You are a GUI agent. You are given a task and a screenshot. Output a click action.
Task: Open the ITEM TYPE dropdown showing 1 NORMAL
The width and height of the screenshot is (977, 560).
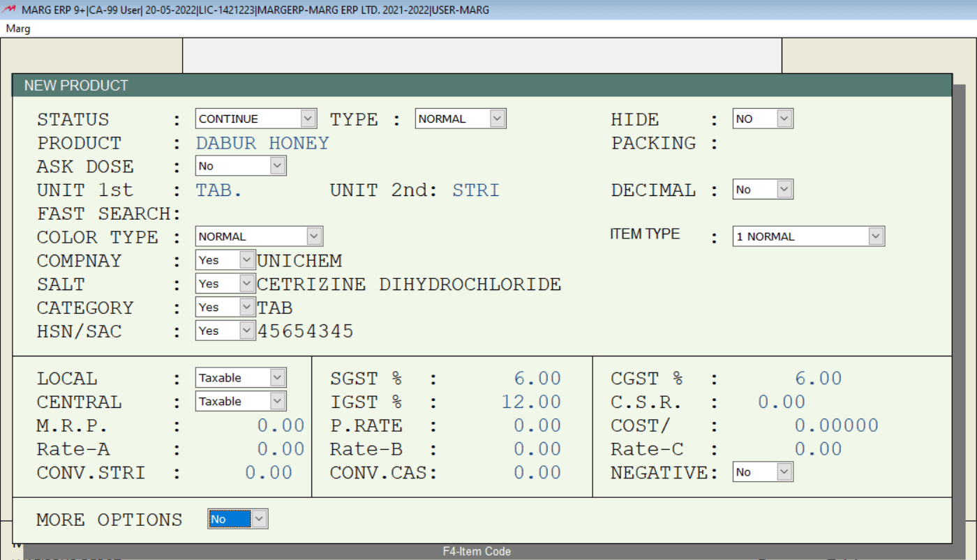809,236
